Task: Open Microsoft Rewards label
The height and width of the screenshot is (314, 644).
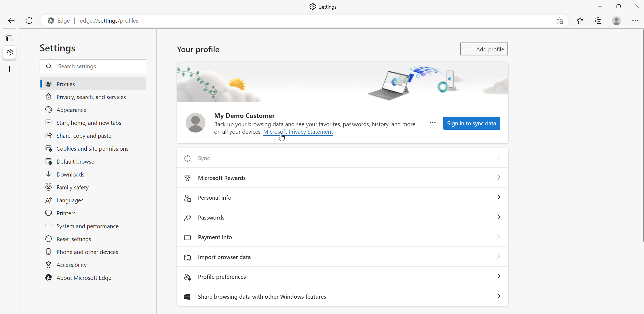Action: [x=222, y=178]
